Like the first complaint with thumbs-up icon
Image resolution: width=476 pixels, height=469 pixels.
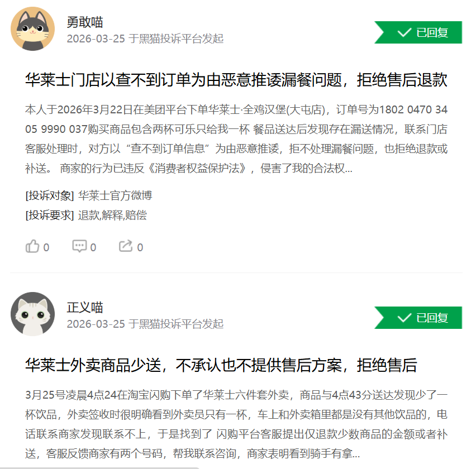pos(32,246)
